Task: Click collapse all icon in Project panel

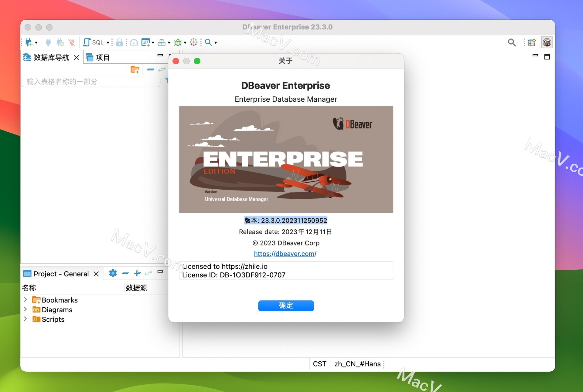Action: point(125,273)
